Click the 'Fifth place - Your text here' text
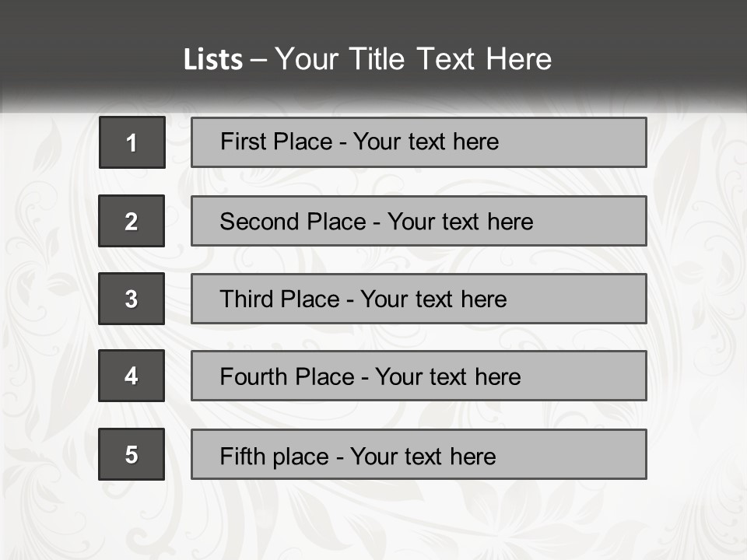Screen dimensions: 747x560 click(x=358, y=456)
